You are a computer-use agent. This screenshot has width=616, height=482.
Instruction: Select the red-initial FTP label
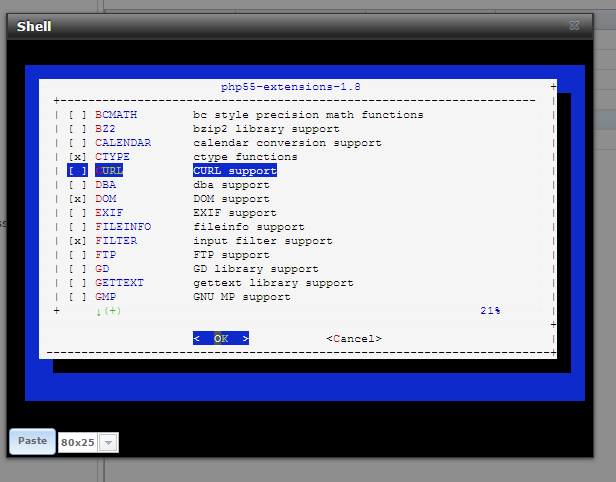(x=105, y=255)
